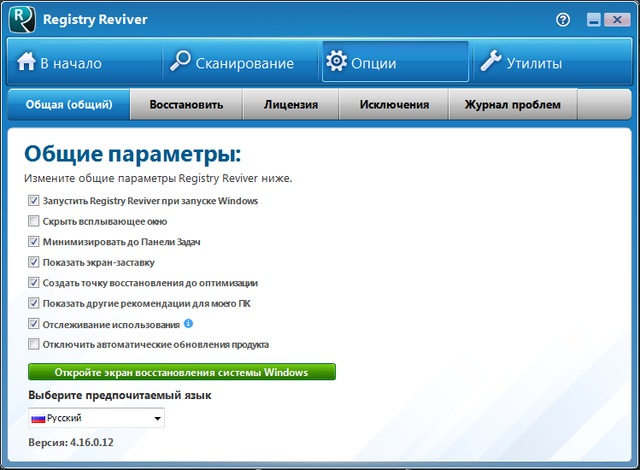Click info icon next to Отслеживание использования
Viewport: 640px width, 470px height.
tap(188, 324)
